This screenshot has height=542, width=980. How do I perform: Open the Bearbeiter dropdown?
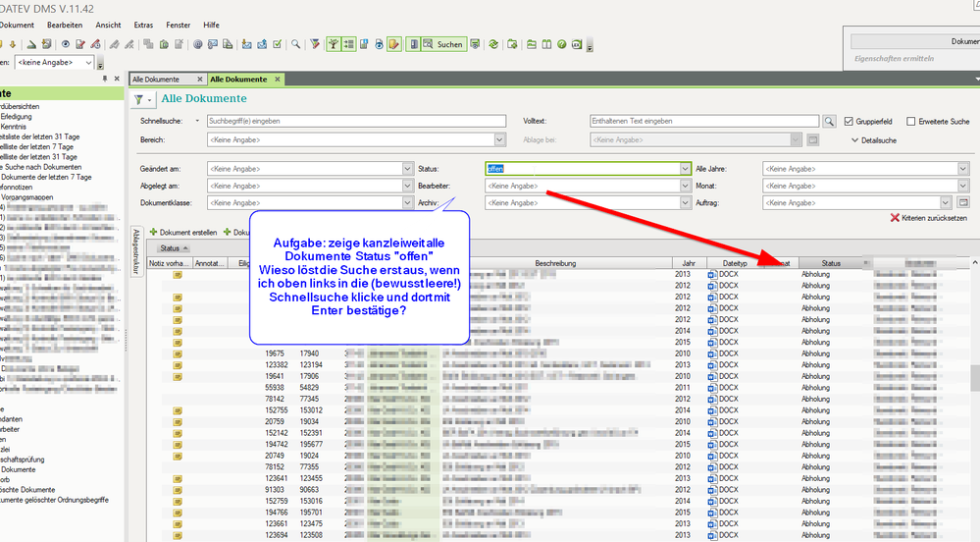[685, 186]
